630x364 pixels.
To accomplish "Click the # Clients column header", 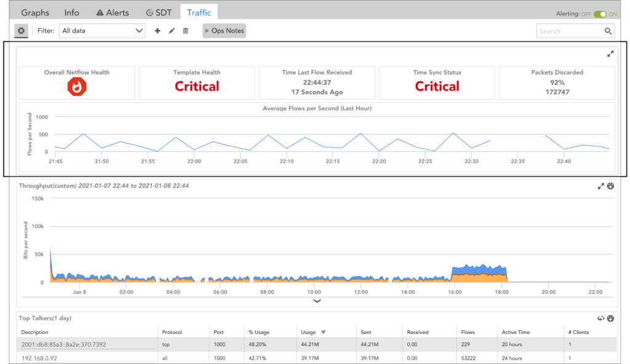I will [578, 332].
